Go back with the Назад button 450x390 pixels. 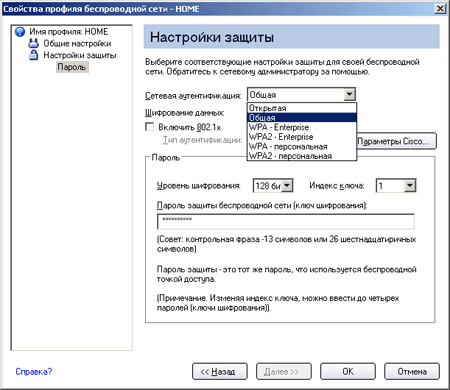click(x=220, y=371)
